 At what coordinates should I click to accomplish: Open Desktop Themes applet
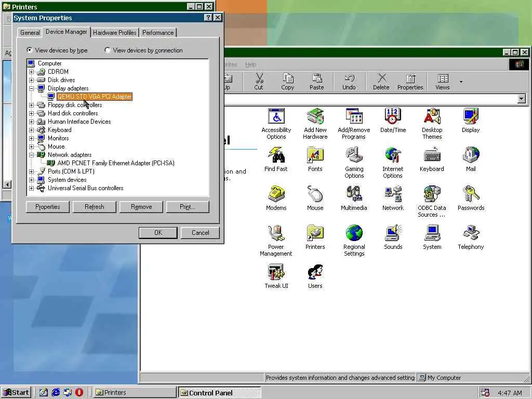click(432, 124)
